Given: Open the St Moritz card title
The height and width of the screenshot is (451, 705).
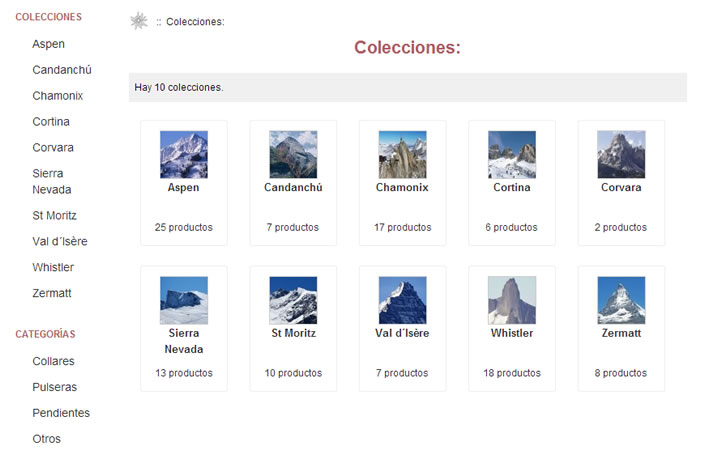Looking at the screenshot, I should point(294,333).
